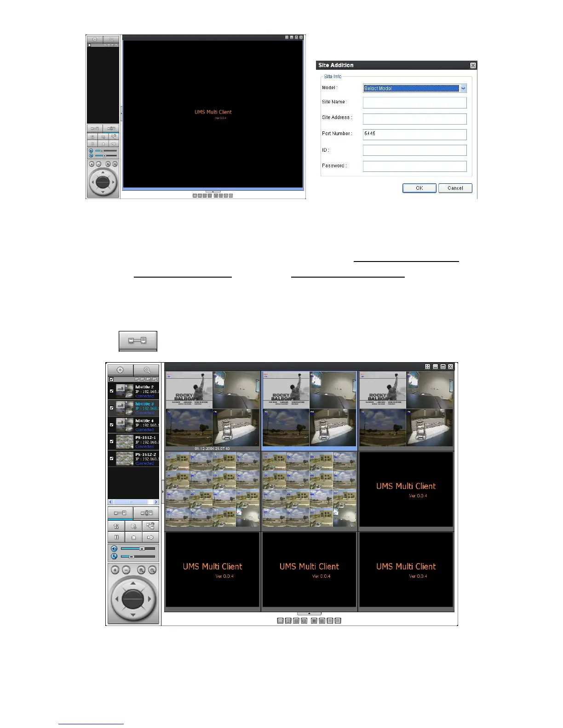This screenshot has width=563, height=728.
Task: Select the single-view layout button
Action: [280, 621]
